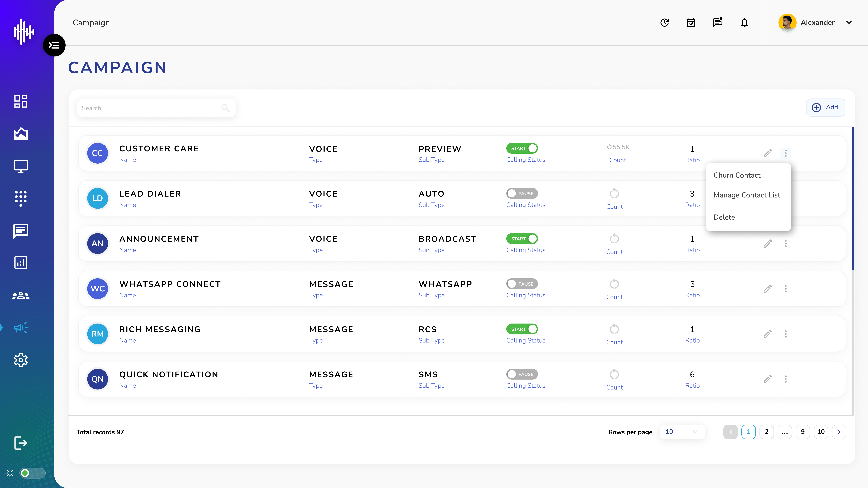The width and height of the screenshot is (868, 488).
Task: Click the Total records 97 text
Action: 100,432
